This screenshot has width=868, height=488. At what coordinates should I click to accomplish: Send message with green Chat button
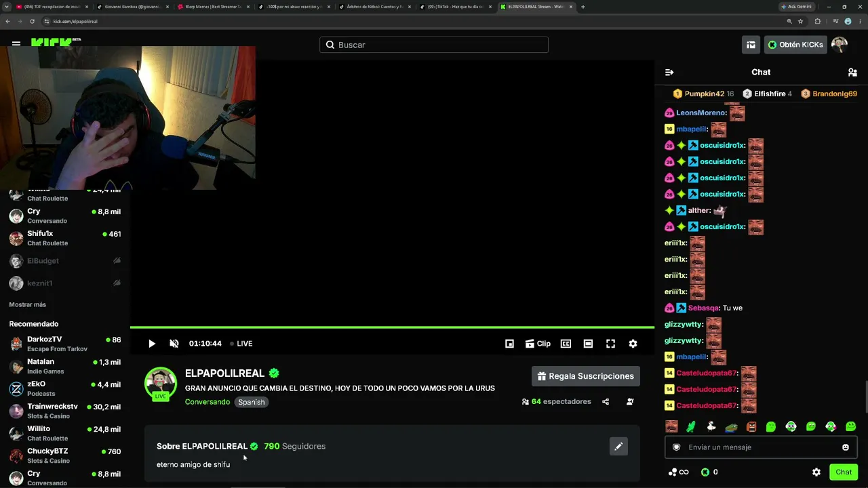pyautogui.click(x=844, y=472)
